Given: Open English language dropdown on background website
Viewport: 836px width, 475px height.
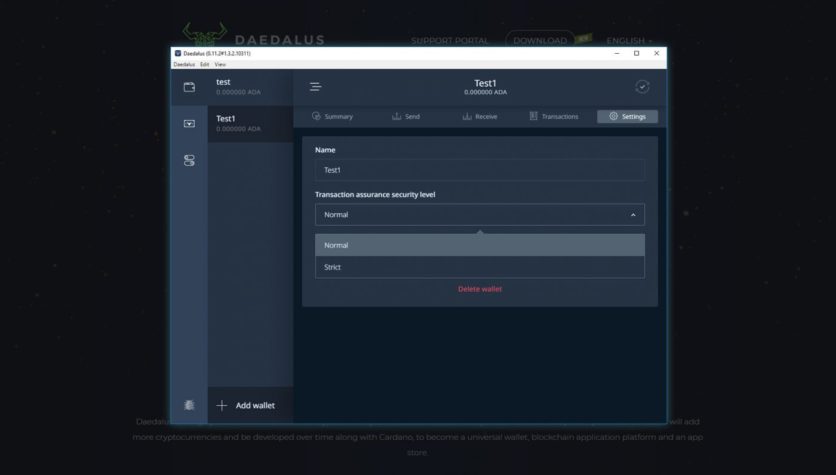Looking at the screenshot, I should [x=629, y=41].
